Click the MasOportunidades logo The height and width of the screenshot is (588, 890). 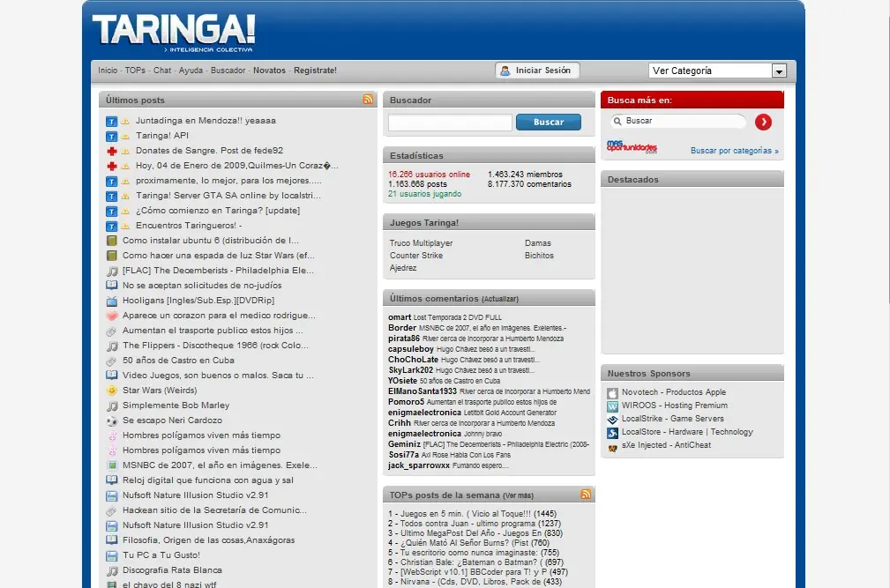[632, 147]
